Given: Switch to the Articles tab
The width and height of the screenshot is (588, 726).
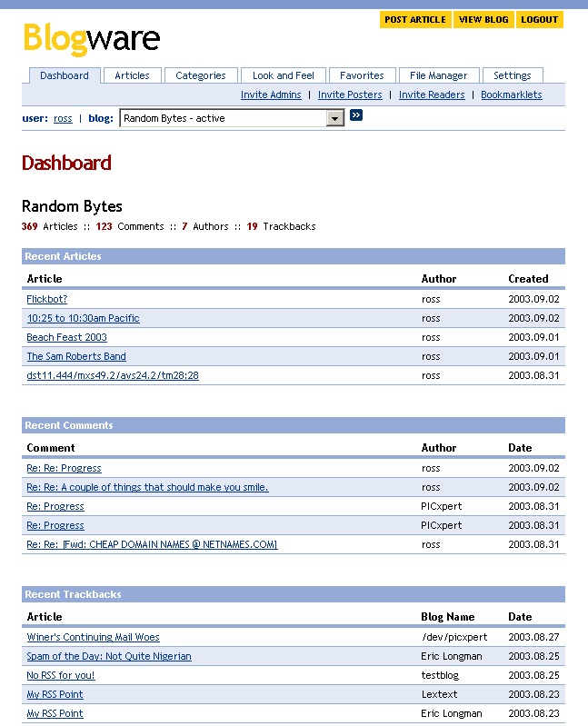Looking at the screenshot, I should pos(133,75).
